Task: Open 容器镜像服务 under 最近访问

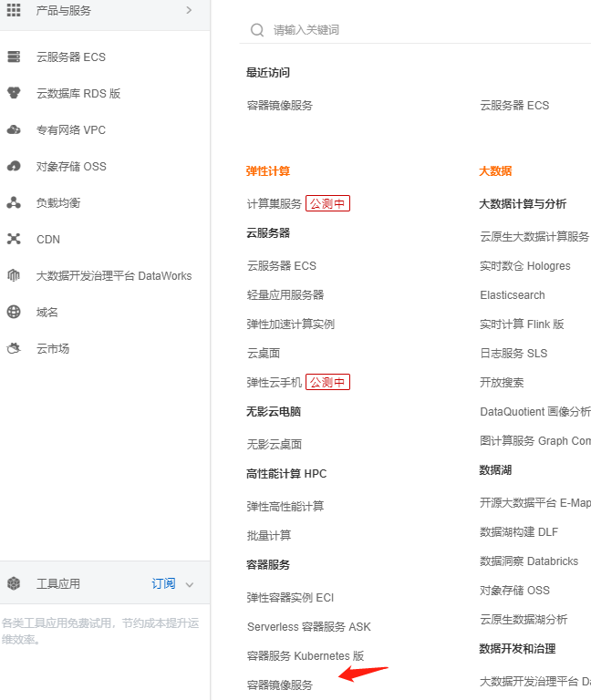Action: pyautogui.click(x=280, y=106)
